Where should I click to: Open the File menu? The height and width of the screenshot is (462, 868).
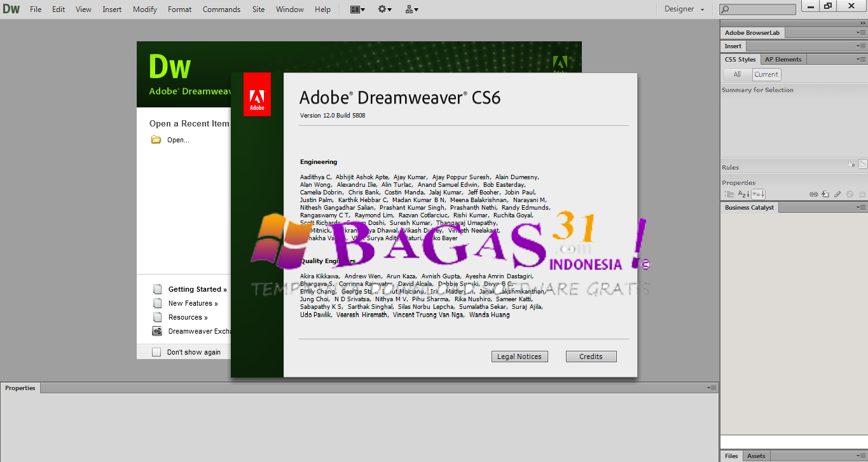coord(36,10)
